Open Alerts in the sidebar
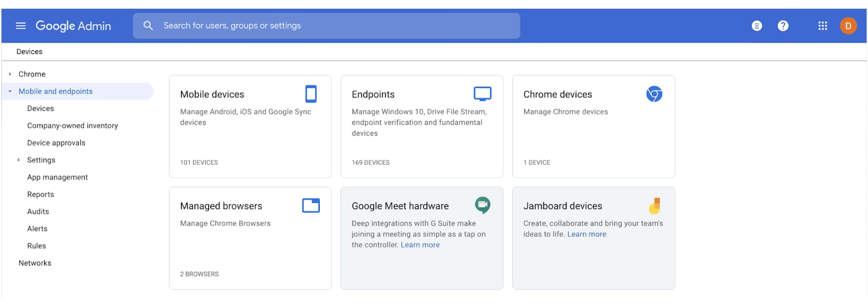This screenshot has width=868, height=307. click(x=37, y=229)
